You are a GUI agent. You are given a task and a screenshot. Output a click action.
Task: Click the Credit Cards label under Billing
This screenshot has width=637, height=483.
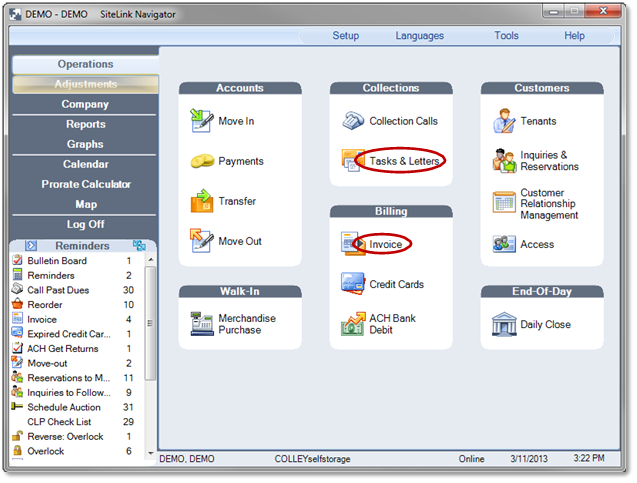(396, 284)
